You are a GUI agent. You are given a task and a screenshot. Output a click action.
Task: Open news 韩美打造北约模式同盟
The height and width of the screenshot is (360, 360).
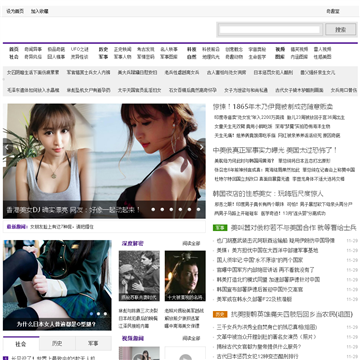point(268,280)
